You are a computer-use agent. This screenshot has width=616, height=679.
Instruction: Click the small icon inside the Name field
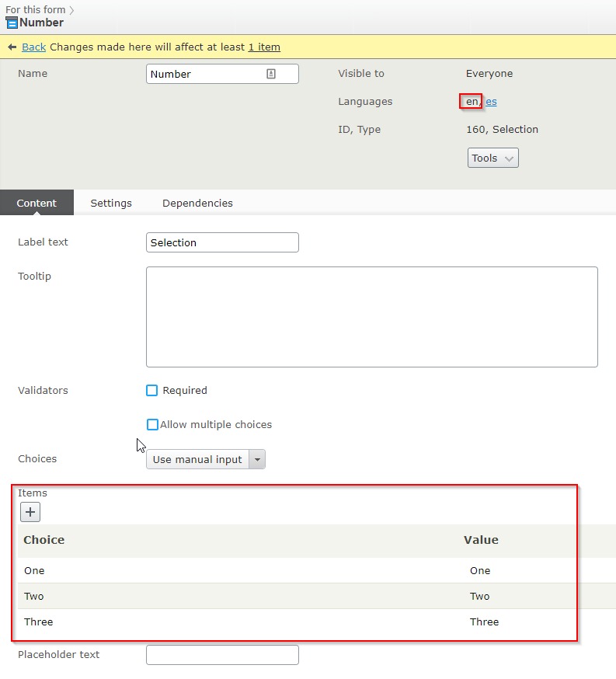coord(271,74)
